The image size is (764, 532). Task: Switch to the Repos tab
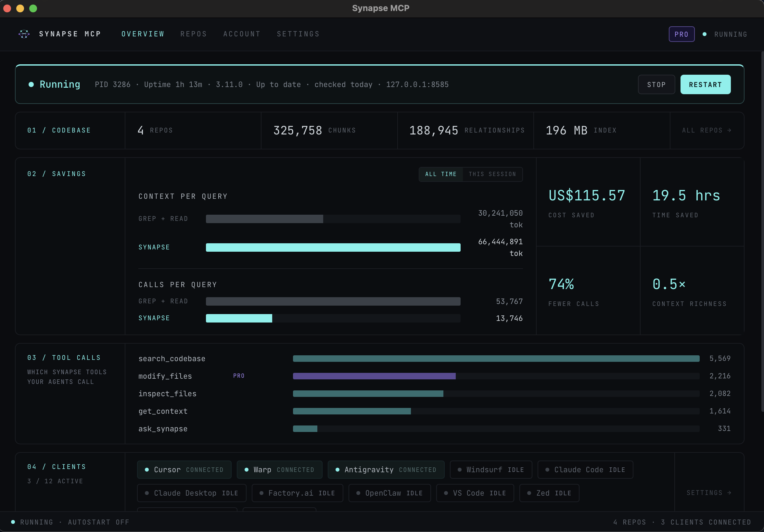194,34
